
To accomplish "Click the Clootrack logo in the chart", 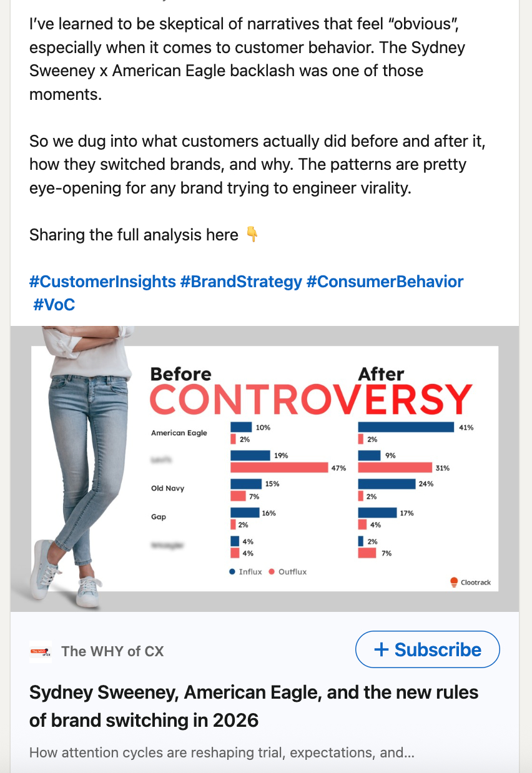I will click(x=454, y=582).
